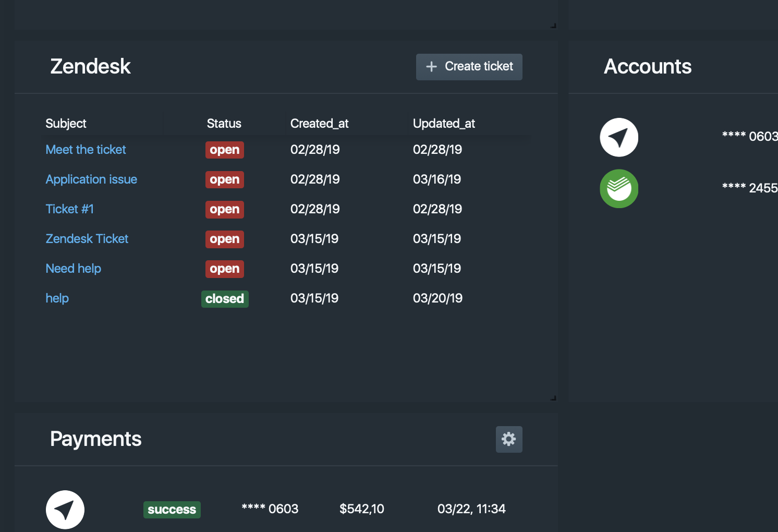This screenshot has width=778, height=532.
Task: Open the Payments settings gear icon
Action: pos(509,439)
